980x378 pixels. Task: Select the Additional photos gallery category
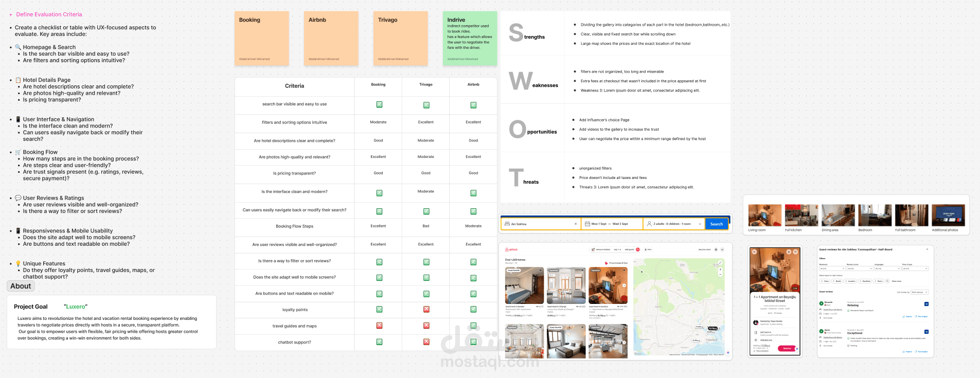click(x=949, y=218)
